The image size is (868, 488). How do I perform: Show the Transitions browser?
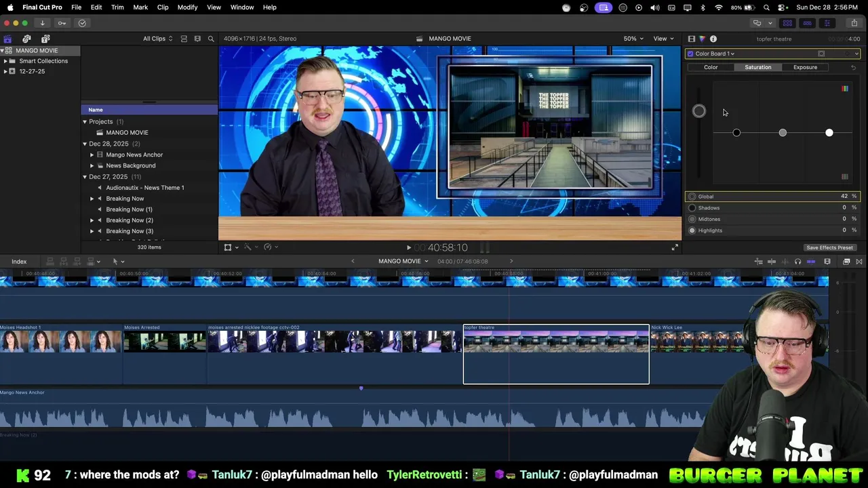[859, 262]
